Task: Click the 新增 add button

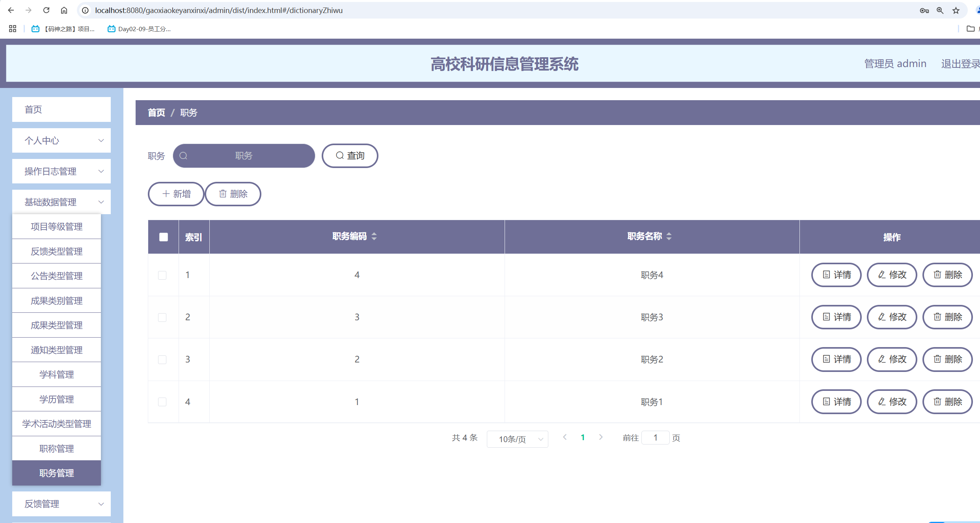Action: pos(176,194)
